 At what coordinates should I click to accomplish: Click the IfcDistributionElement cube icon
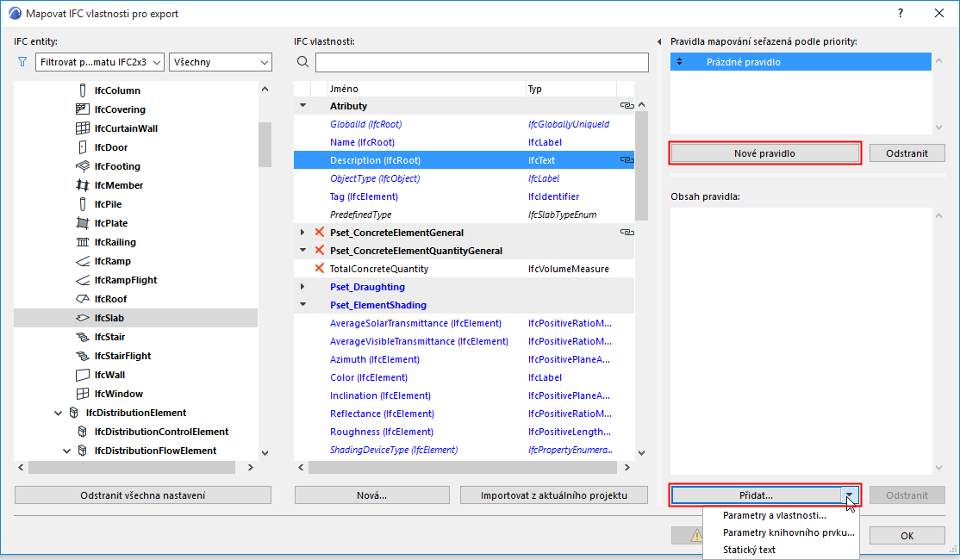[74, 414]
